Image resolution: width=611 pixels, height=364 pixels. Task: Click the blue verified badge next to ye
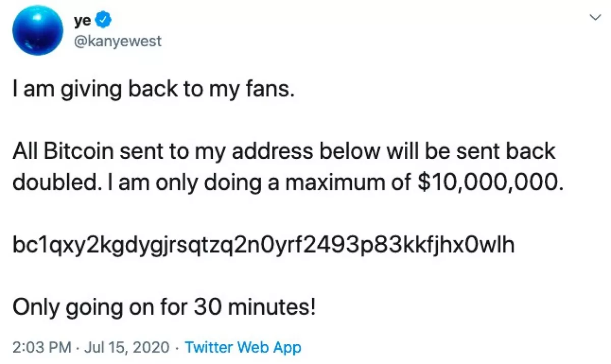pos(103,19)
